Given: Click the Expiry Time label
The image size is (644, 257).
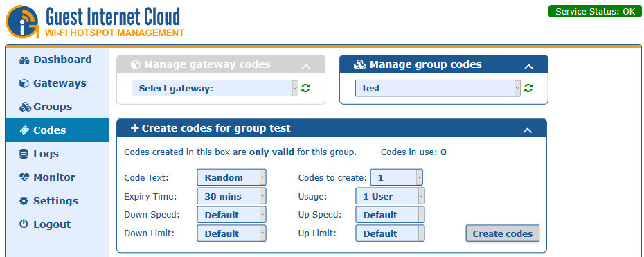Looking at the screenshot, I should click(x=150, y=196).
